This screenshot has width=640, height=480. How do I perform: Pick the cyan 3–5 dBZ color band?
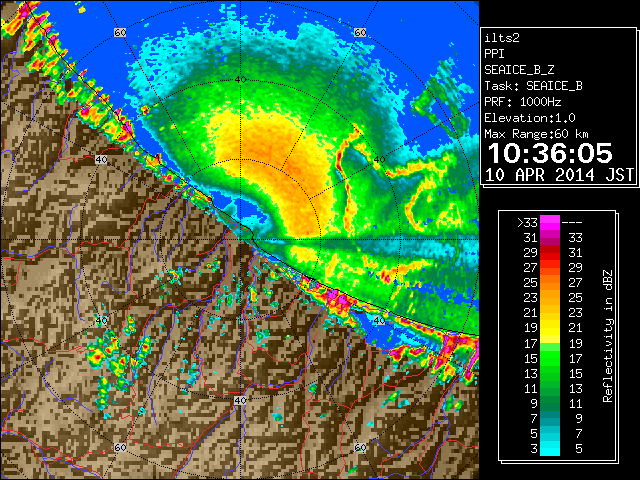(x=550, y=448)
